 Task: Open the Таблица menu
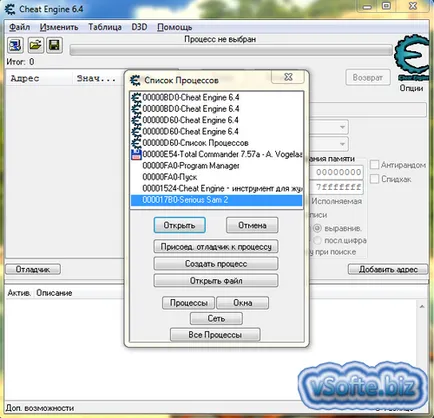pyautogui.click(x=105, y=27)
